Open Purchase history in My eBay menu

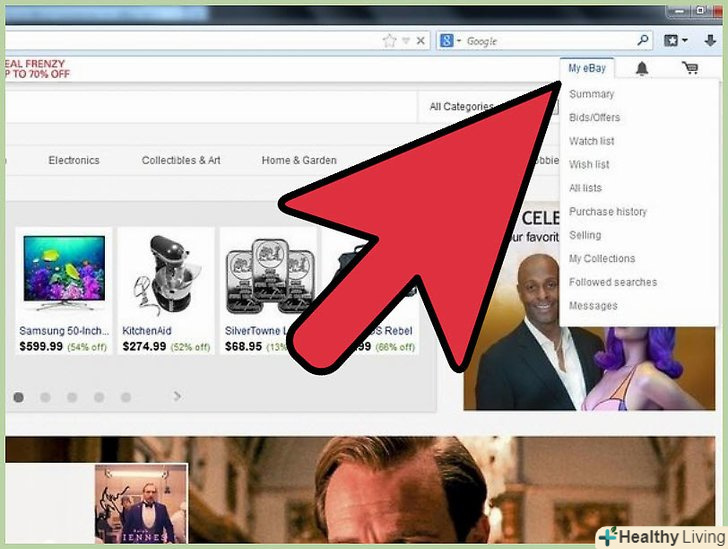608,212
